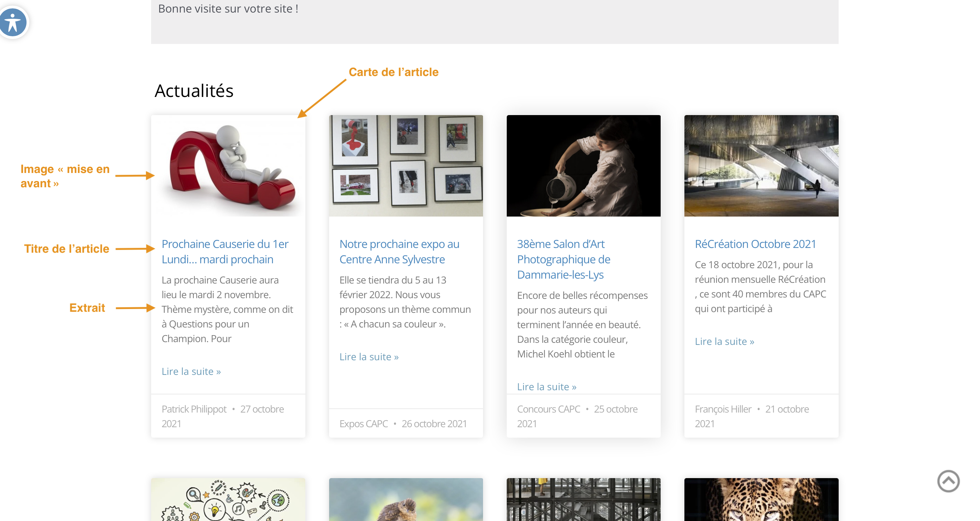Click 'Lire la suite' under 38ème Salon article
Viewport: 980px width, 521px height.
coord(546,386)
